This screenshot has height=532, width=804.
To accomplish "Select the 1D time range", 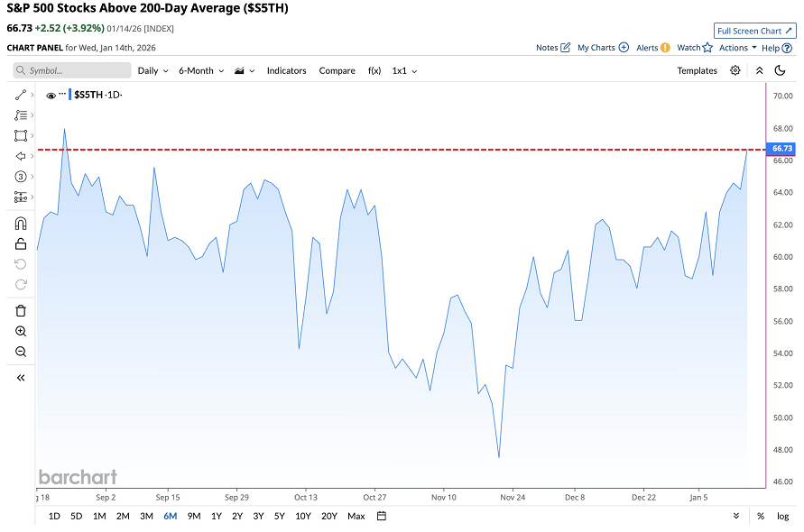I will coord(54,516).
